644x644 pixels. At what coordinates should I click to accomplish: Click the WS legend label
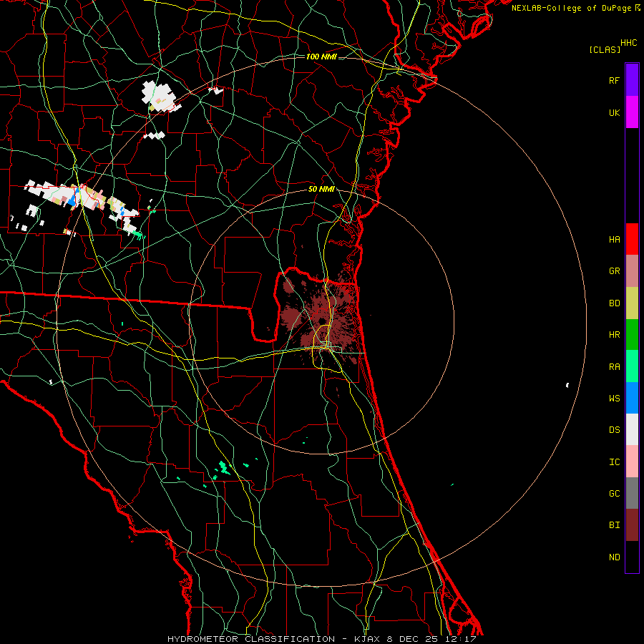coord(614,399)
